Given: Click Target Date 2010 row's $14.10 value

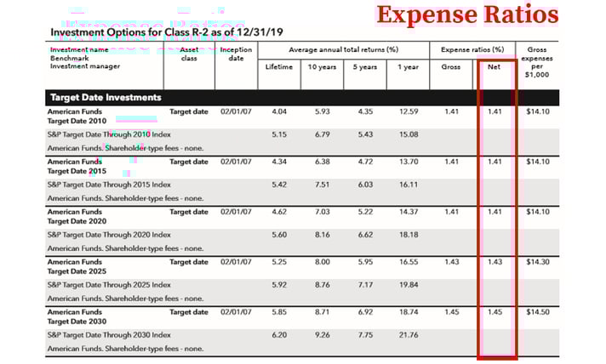Looking at the screenshot, I should pos(538,111).
